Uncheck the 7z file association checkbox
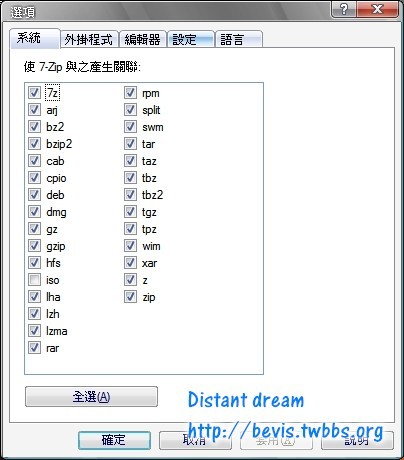This screenshot has width=404, height=460. 34,93
